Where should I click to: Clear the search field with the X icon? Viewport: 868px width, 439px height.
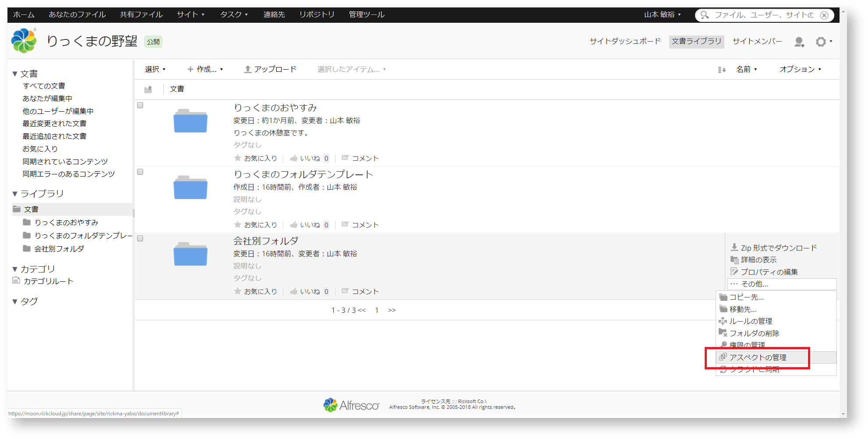click(x=824, y=15)
